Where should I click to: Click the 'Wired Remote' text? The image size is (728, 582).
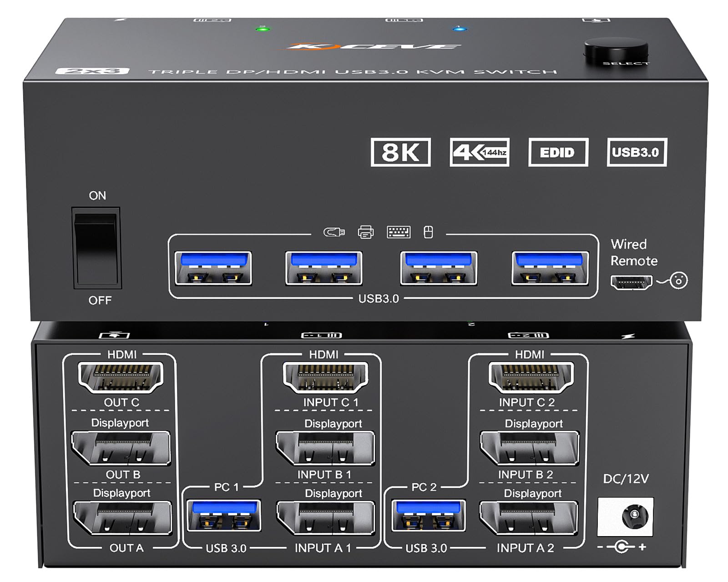634,252
